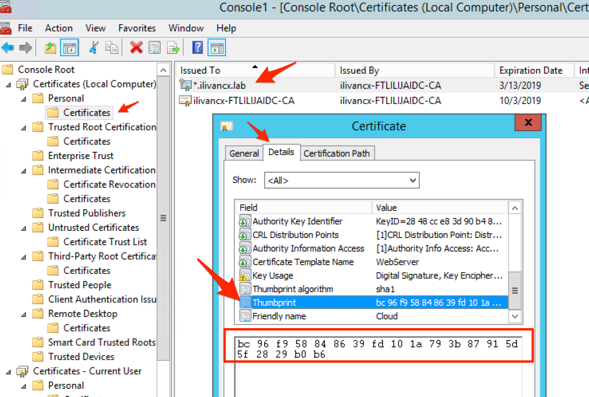Click the Field column header
589x397 pixels.
click(x=304, y=207)
